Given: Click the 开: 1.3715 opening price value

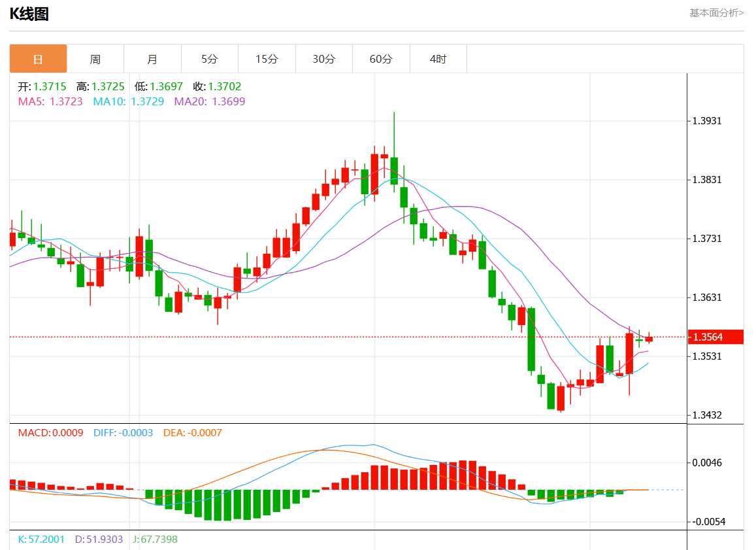Looking at the screenshot, I should [42, 86].
